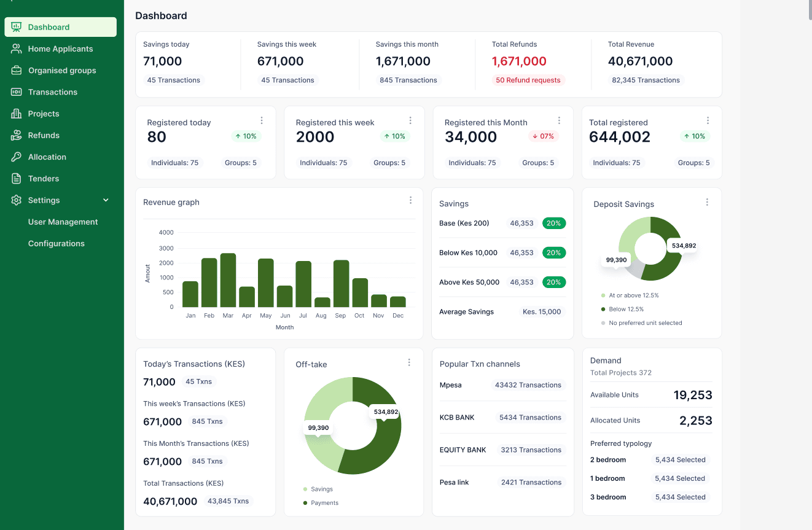Click the March bar in Revenue graph
Screen dimensions: 812x530
[x=228, y=280]
